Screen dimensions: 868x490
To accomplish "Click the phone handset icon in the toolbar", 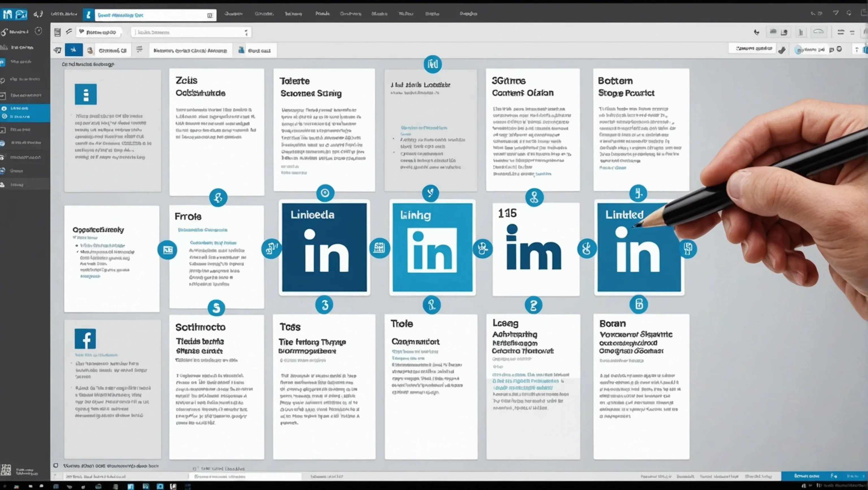I will pos(756,32).
